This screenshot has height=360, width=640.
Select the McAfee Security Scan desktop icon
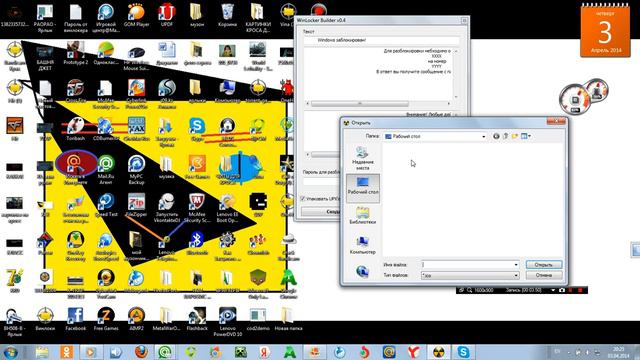197,208
